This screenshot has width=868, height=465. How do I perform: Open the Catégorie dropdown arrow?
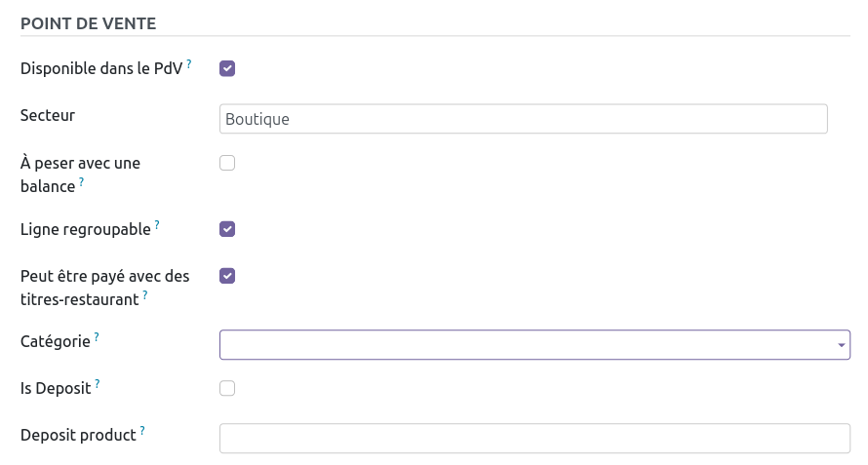coord(841,345)
